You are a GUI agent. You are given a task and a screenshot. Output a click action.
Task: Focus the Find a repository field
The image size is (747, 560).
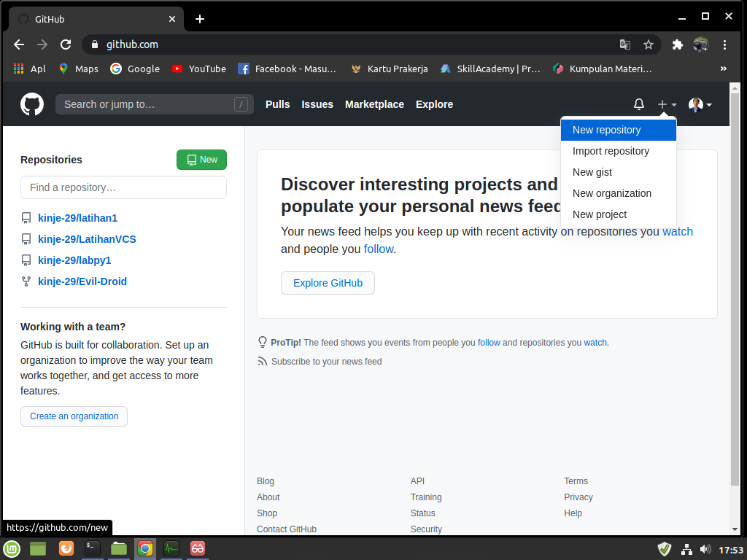[123, 187]
